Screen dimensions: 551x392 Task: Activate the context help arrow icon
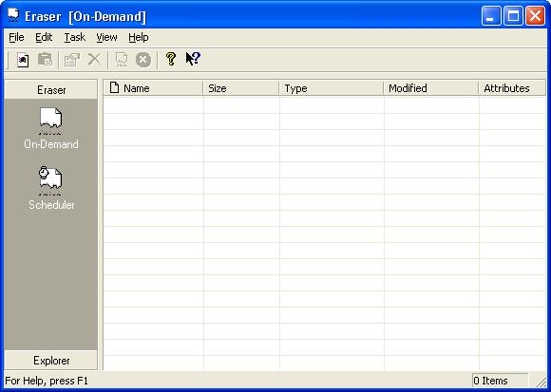tap(193, 59)
